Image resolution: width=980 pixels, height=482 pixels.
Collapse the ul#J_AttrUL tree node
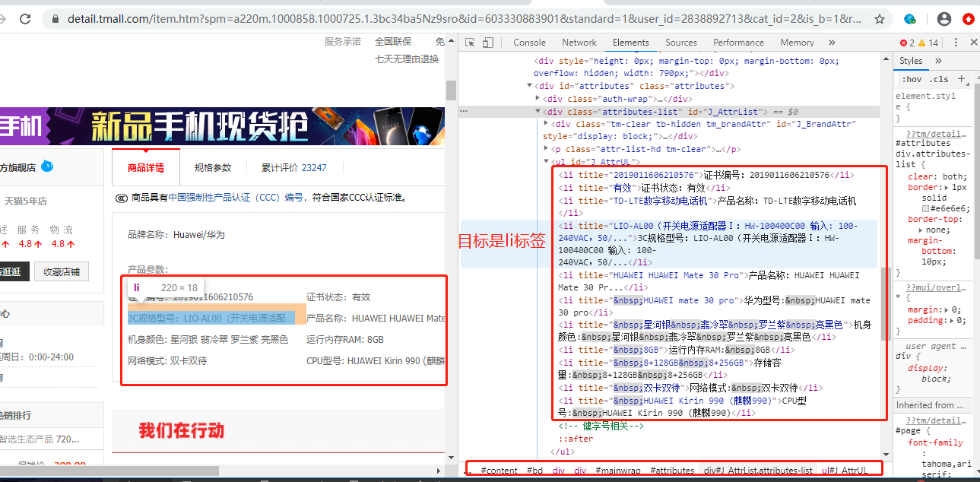click(547, 161)
